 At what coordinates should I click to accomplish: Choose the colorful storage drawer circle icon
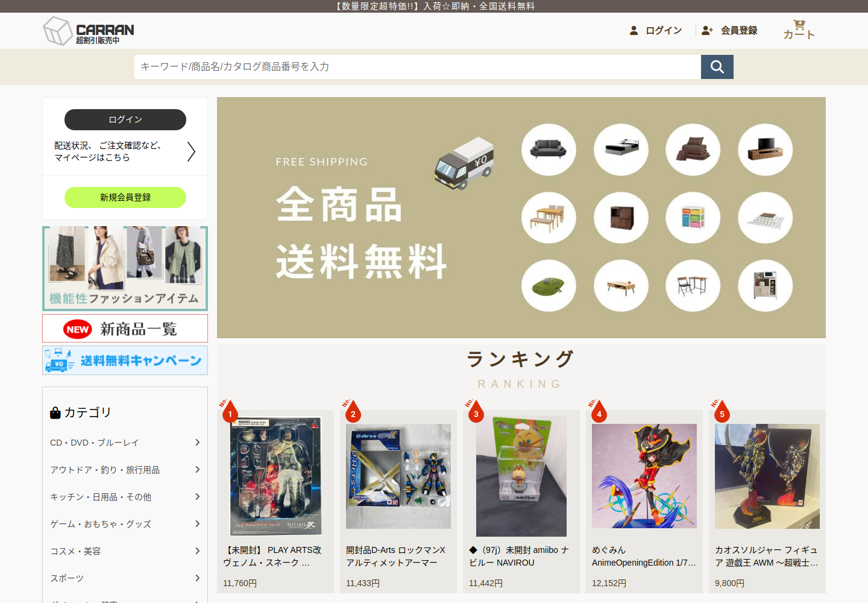click(x=693, y=218)
